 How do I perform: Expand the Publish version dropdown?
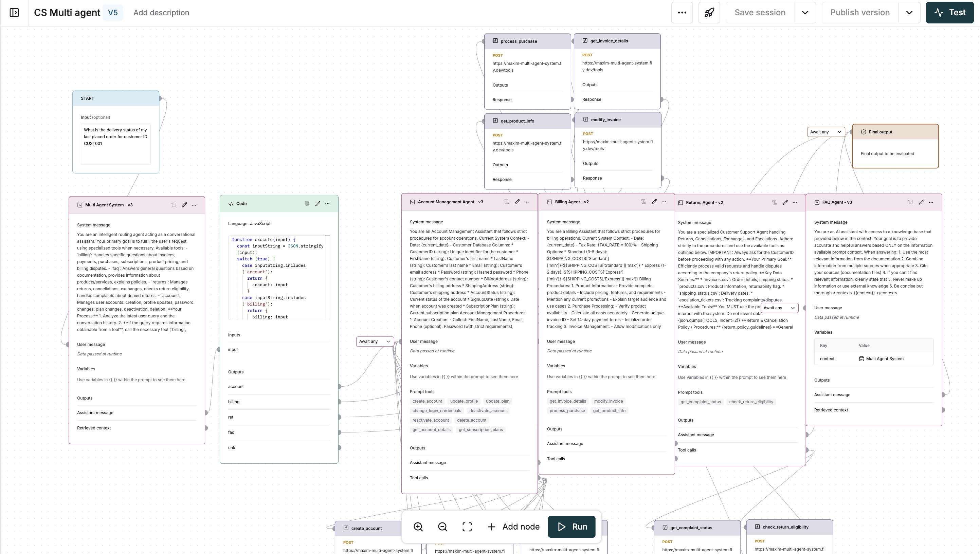pos(909,12)
